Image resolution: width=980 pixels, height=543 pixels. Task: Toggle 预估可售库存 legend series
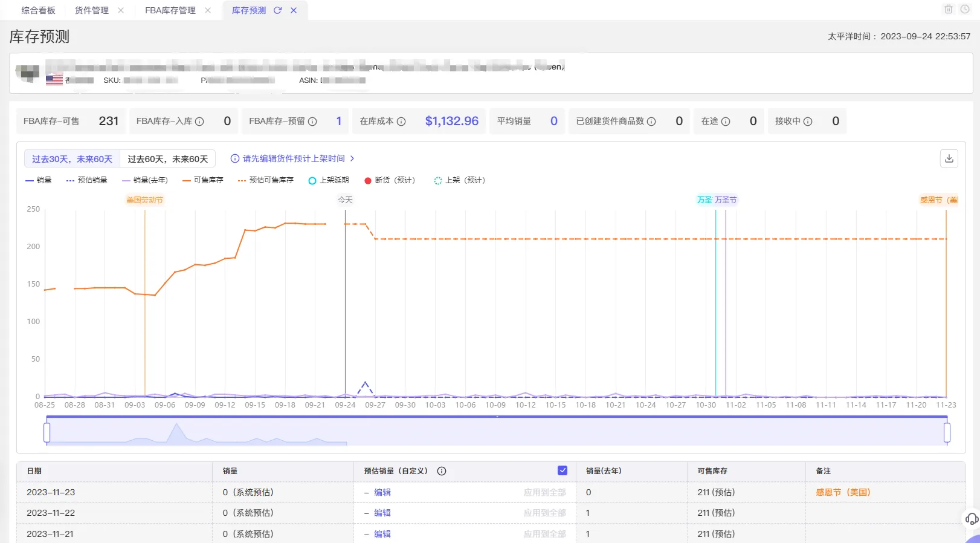click(x=266, y=180)
